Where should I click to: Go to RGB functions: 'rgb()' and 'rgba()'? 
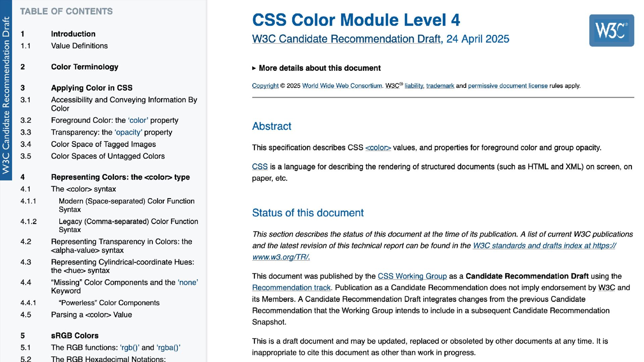116,348
